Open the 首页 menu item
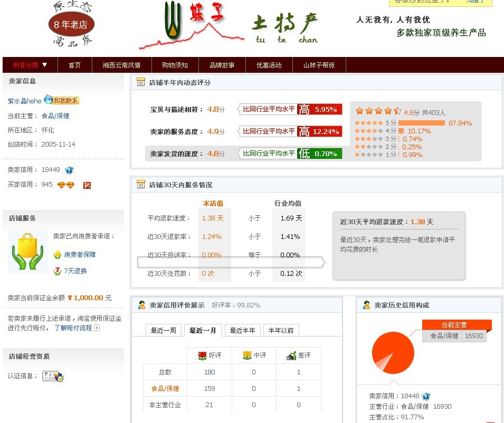This screenshot has width=504, height=423. pyautogui.click(x=74, y=65)
